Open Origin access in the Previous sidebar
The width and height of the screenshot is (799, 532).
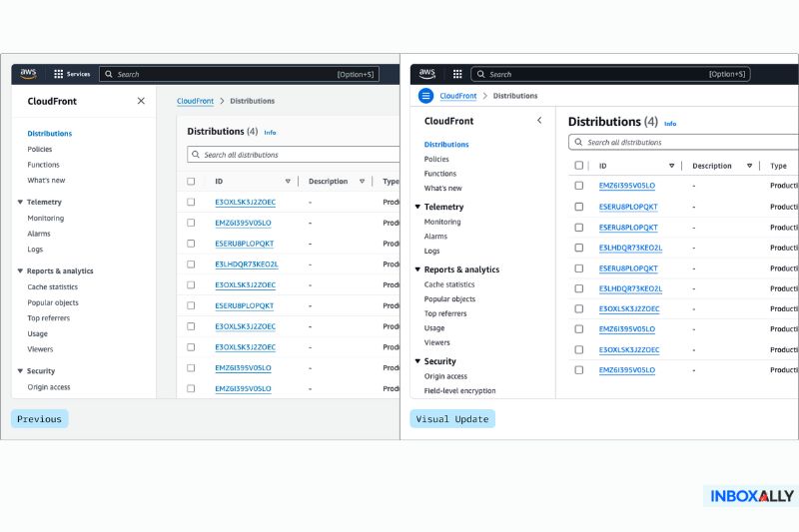[49, 387]
